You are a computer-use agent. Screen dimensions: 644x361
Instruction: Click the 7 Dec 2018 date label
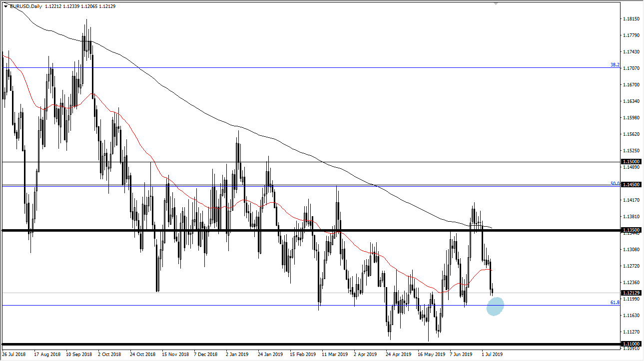tap(205, 355)
